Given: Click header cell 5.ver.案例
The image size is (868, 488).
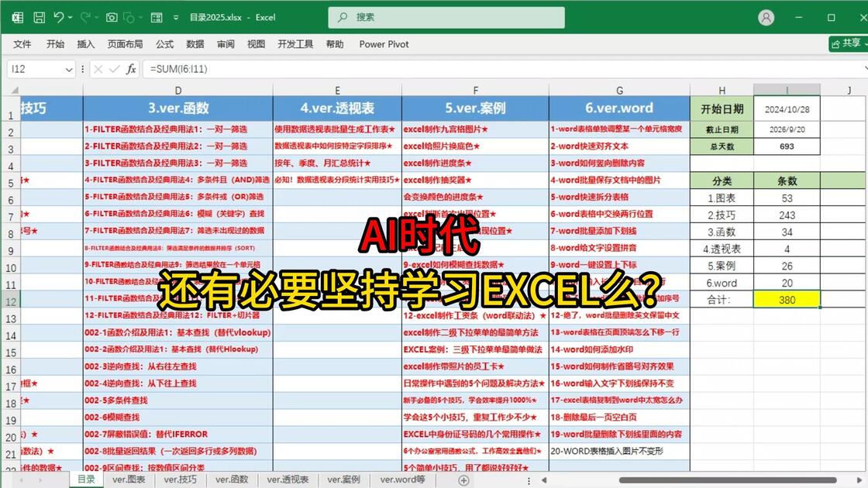Looking at the screenshot, I should click(476, 108).
